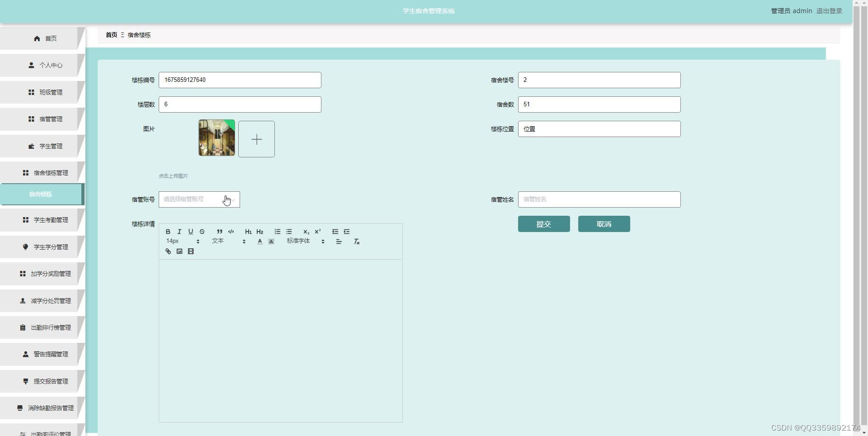This screenshot has height=436, width=868.
Task: Insert an image into the editor
Action: (179, 251)
